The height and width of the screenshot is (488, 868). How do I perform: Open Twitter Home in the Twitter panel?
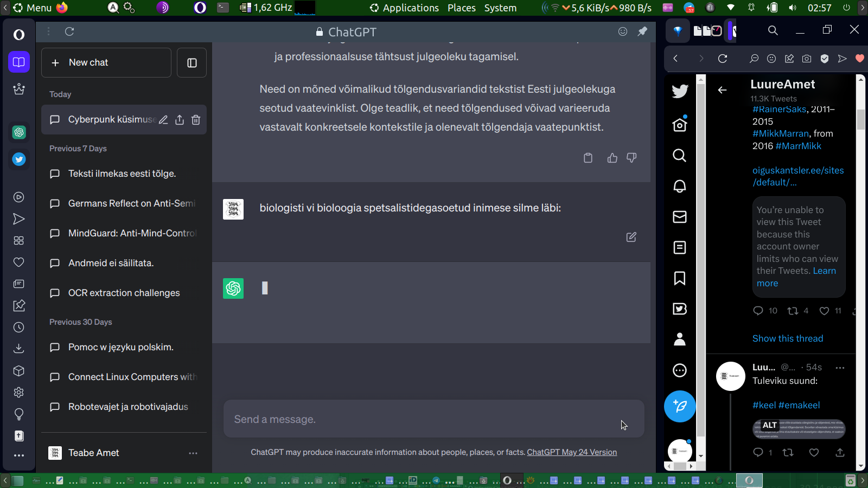click(680, 125)
